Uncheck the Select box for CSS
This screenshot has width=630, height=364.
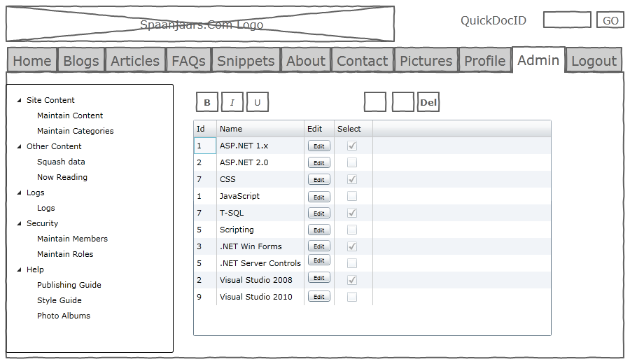352,179
